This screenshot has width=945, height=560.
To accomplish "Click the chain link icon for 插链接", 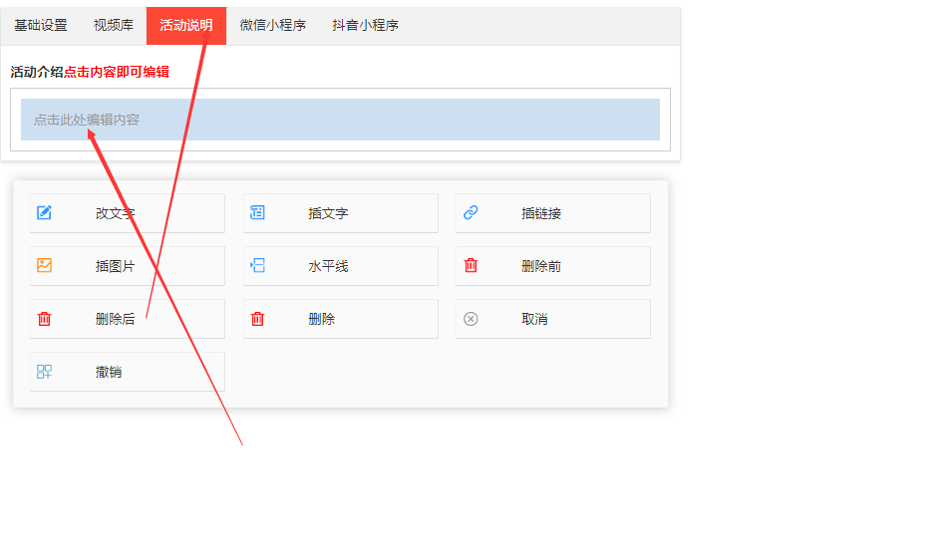I will [x=471, y=212].
